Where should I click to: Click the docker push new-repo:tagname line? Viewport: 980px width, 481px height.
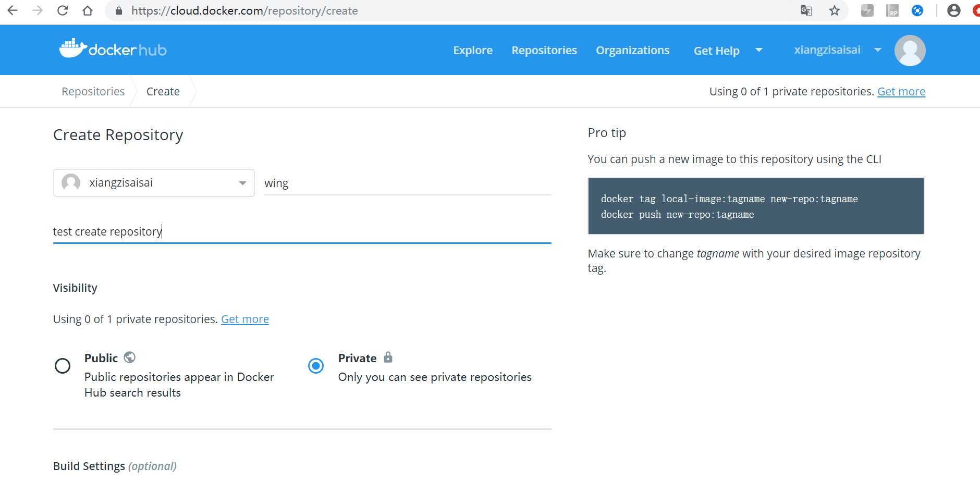click(677, 214)
